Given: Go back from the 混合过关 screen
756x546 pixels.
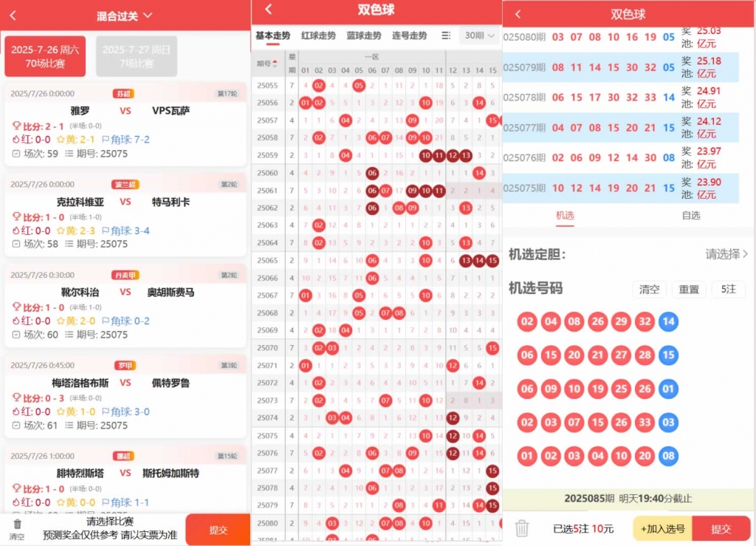Looking at the screenshot, I should pos(13,16).
